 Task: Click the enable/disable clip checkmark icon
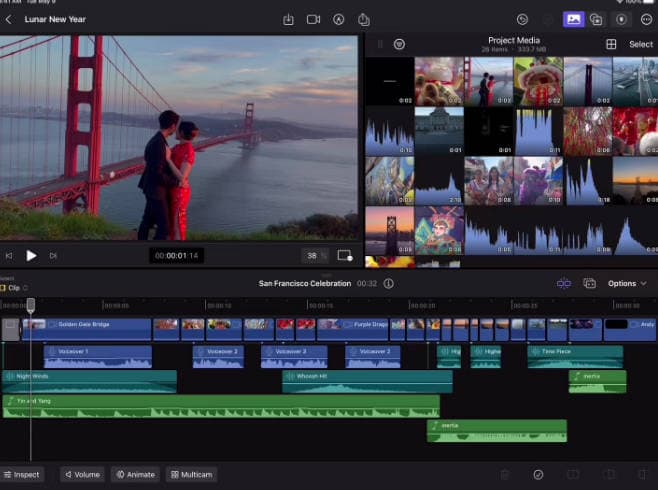[538, 474]
